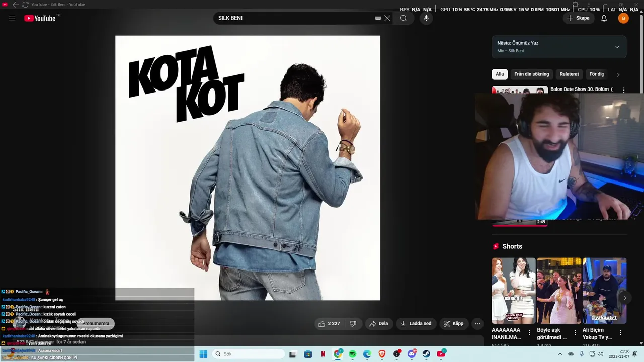Open the Böyle aşk görülmedi short thumbnail
The height and width of the screenshot is (362, 644).
559,291
